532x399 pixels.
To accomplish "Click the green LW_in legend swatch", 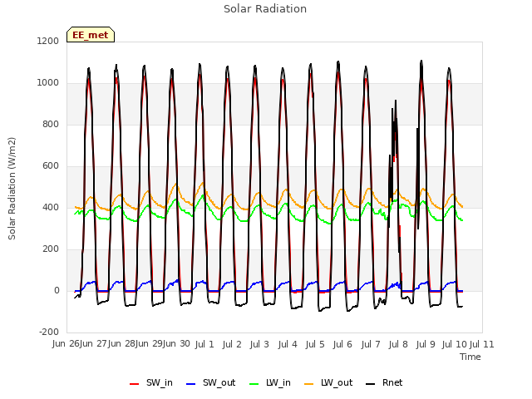I will [x=254, y=384].
